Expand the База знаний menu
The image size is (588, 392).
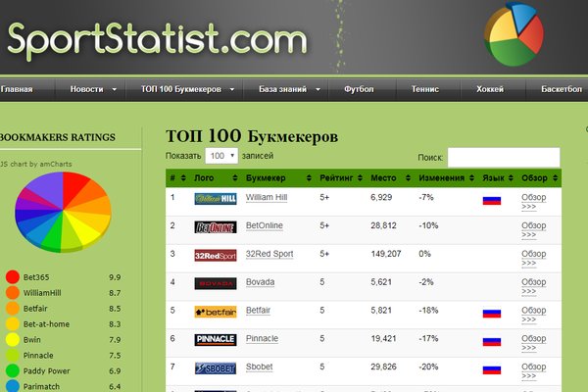coord(289,89)
